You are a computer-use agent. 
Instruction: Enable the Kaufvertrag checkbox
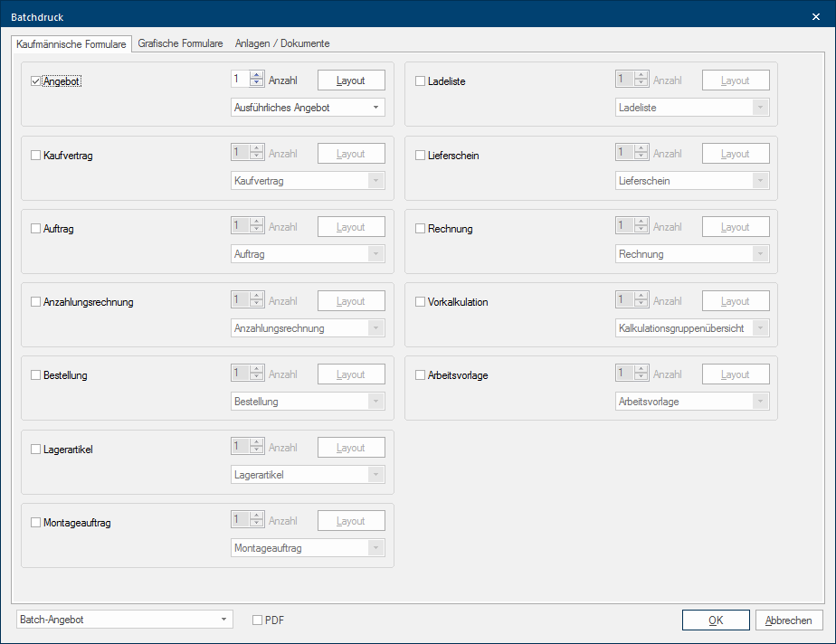(x=36, y=156)
